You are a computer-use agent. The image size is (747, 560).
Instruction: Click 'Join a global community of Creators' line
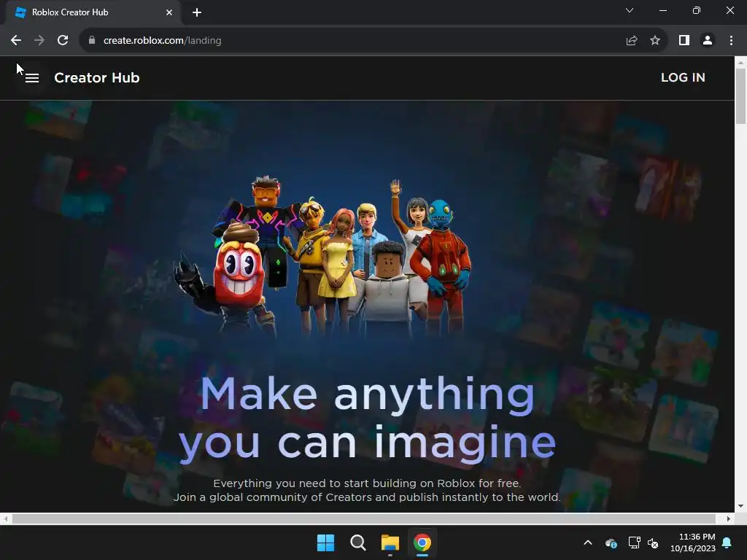tap(368, 497)
